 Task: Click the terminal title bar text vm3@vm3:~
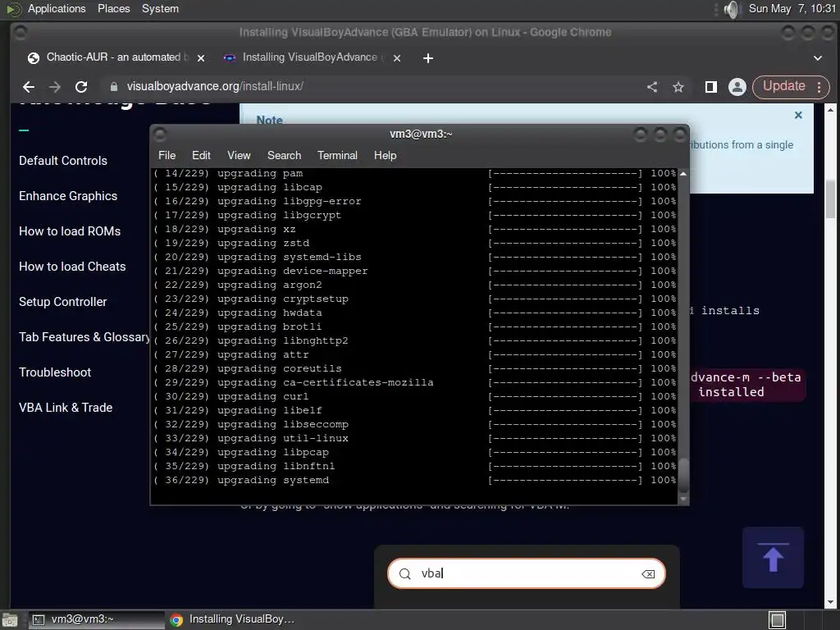421,135
